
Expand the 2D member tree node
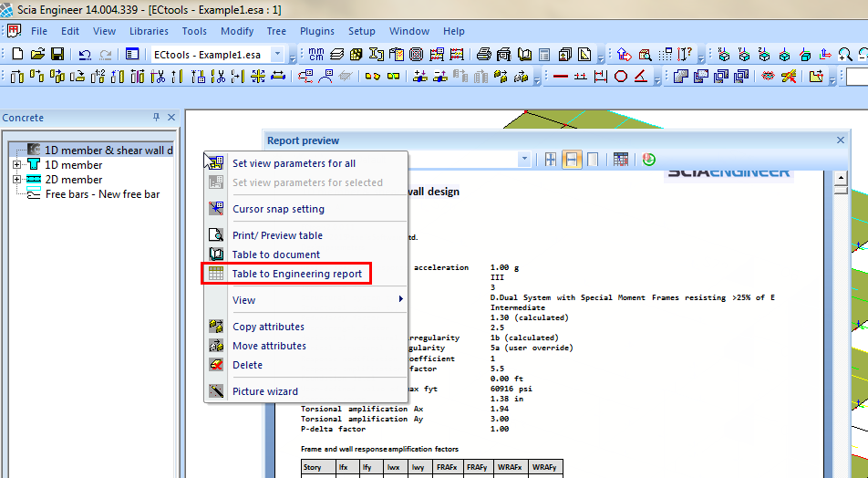(16, 179)
